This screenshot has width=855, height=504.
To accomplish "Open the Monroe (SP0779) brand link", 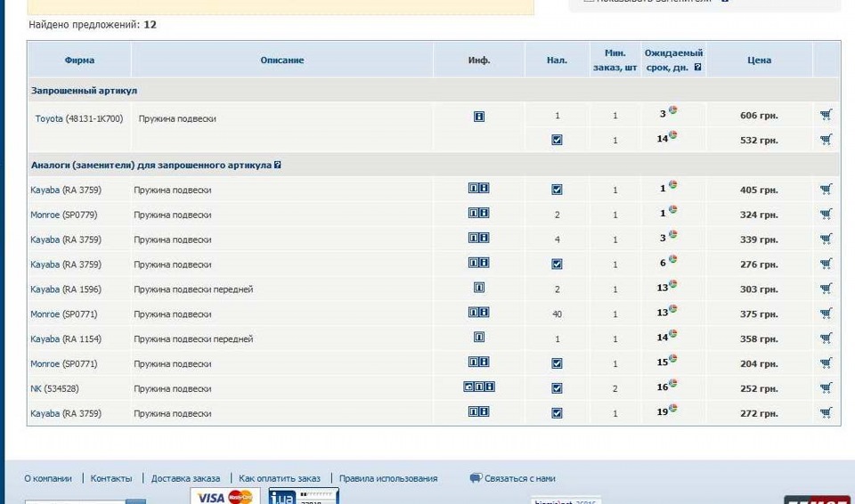I will 45,215.
